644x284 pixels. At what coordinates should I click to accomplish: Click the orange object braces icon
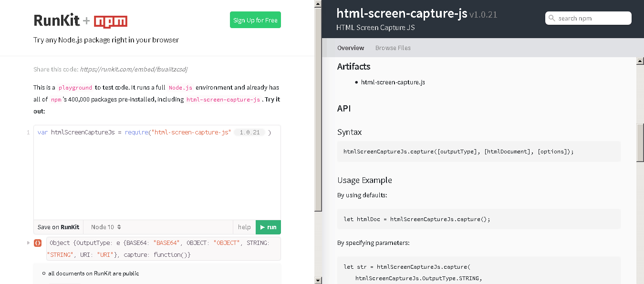(x=38, y=243)
